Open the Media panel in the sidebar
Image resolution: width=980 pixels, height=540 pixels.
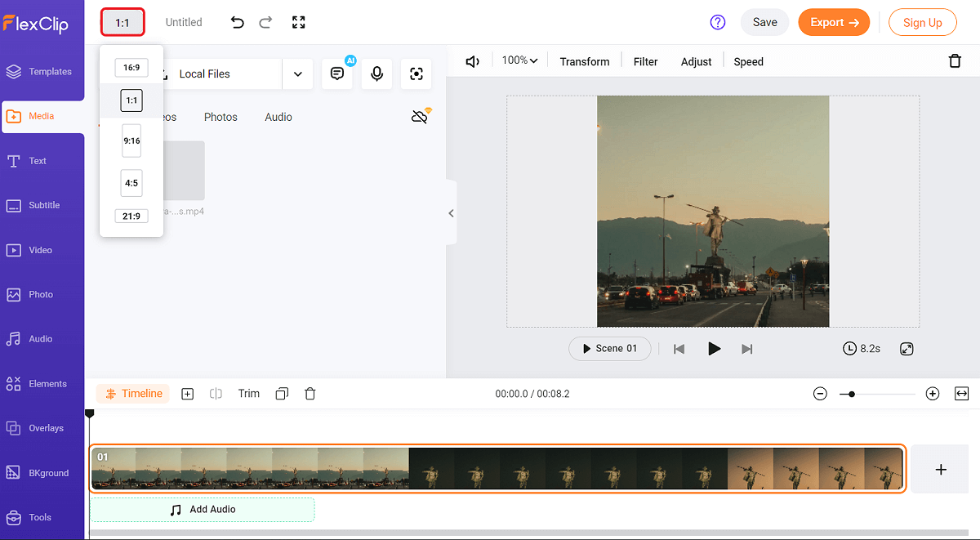point(42,115)
